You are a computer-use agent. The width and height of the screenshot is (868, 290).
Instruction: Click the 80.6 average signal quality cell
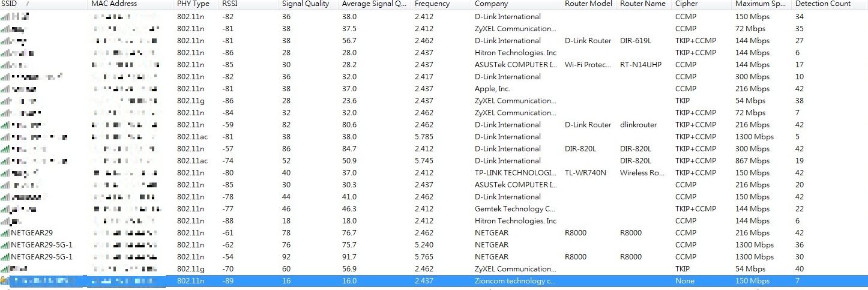point(349,125)
